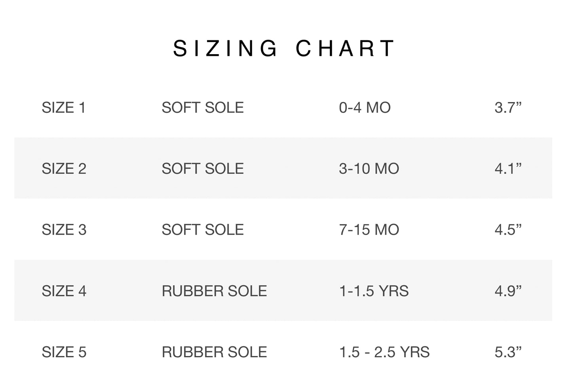Image resolution: width=572 pixels, height=392 pixels.
Task: Select the 1.5 - 2.5 YRS age range
Action: click(384, 352)
